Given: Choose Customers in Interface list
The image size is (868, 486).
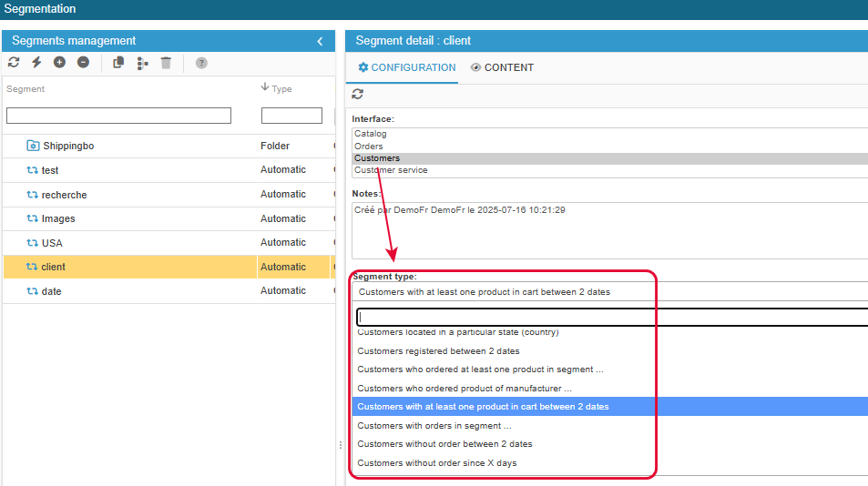Looking at the screenshot, I should [x=610, y=158].
